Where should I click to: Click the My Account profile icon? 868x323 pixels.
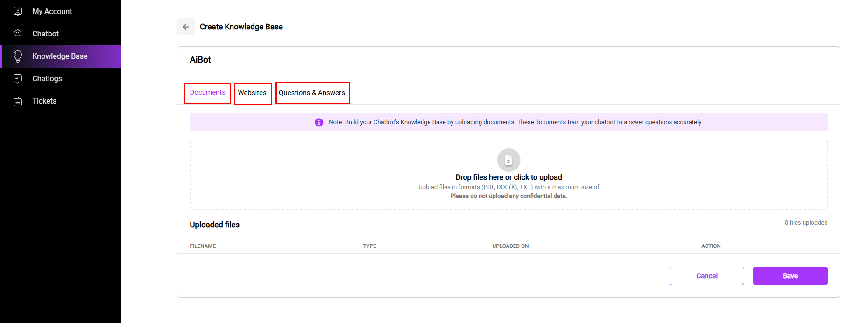click(x=18, y=11)
